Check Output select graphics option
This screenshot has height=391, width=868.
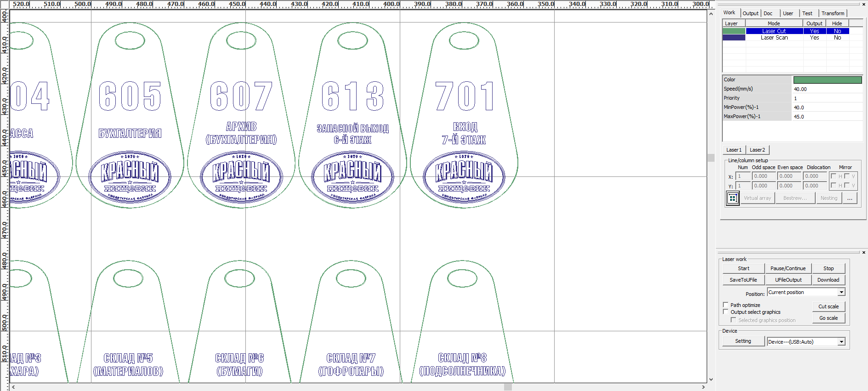coord(726,312)
